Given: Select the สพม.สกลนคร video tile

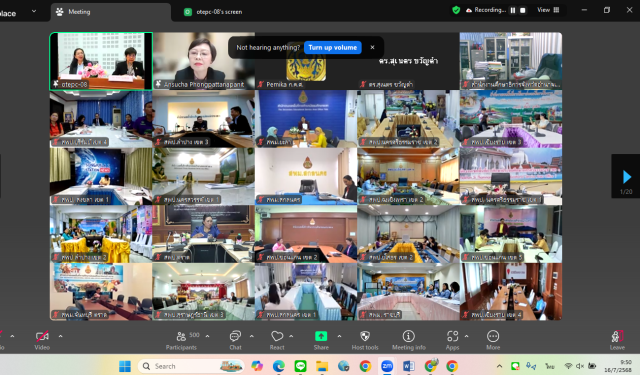Looking at the screenshot, I should (x=306, y=176).
